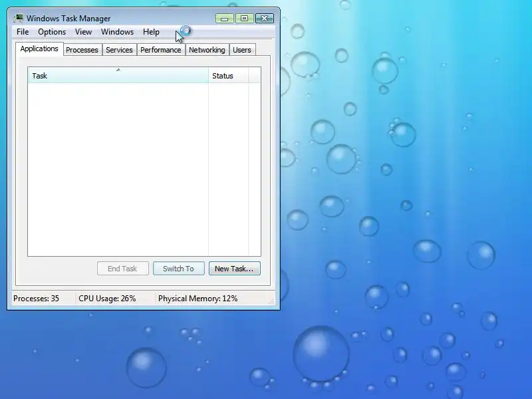Open the Options menu
This screenshot has width=532, height=399.
(x=52, y=32)
